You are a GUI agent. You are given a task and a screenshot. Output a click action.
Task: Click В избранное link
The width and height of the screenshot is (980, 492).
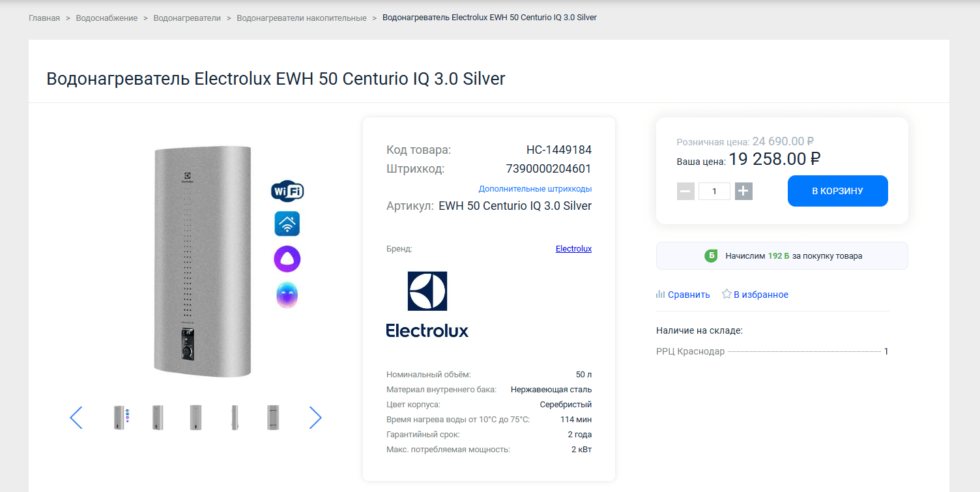[x=761, y=295]
